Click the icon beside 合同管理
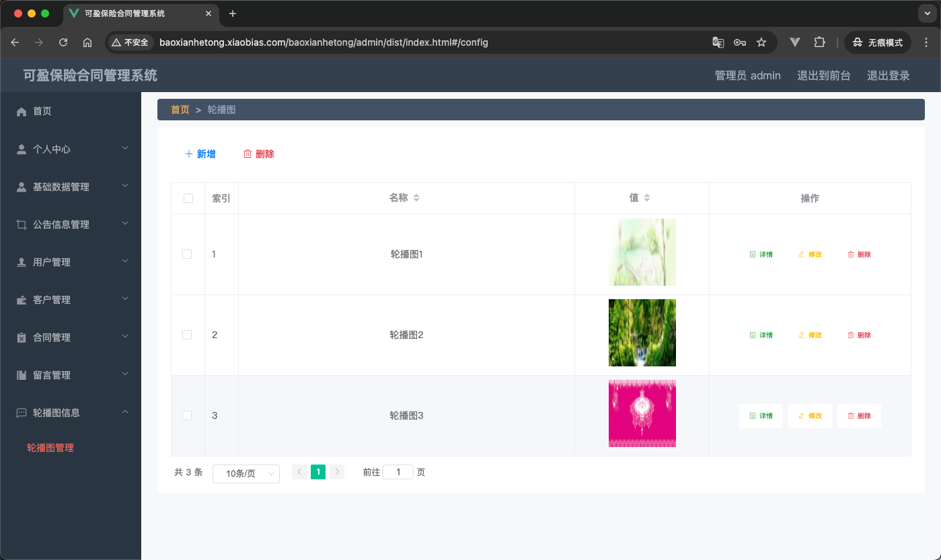 click(x=22, y=337)
